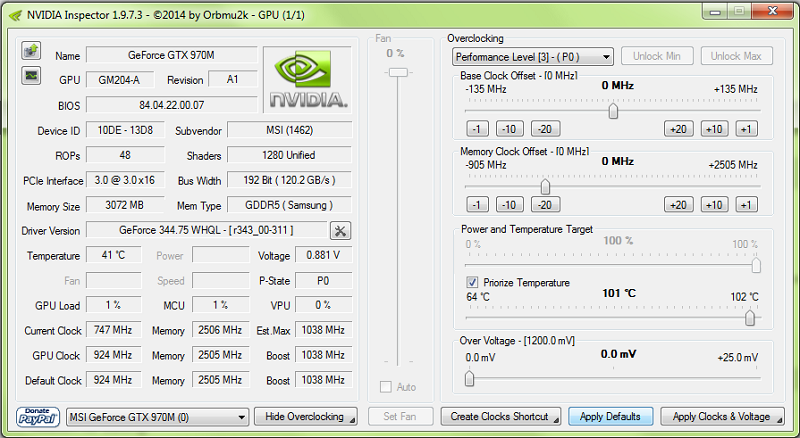Click the Bus Width value 192 Bit
Viewport: 800px width, 438px height.
coord(289,180)
